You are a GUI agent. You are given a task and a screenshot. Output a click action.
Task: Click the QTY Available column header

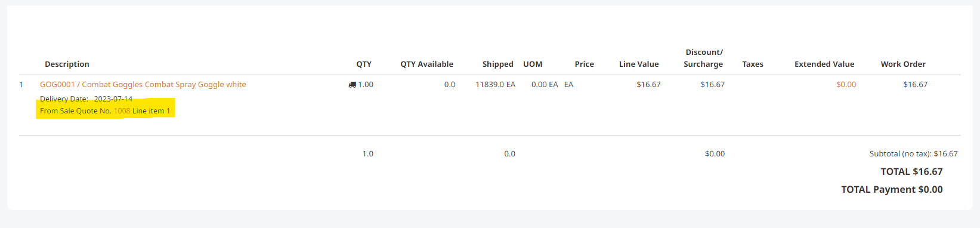[x=426, y=64]
